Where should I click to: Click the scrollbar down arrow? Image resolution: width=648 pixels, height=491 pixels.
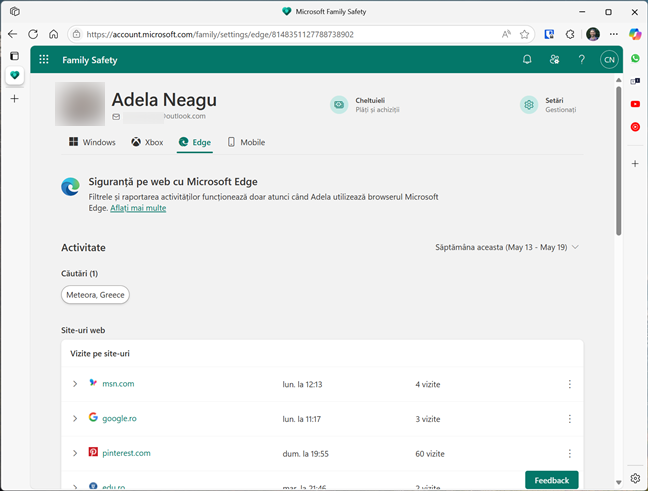click(619, 482)
